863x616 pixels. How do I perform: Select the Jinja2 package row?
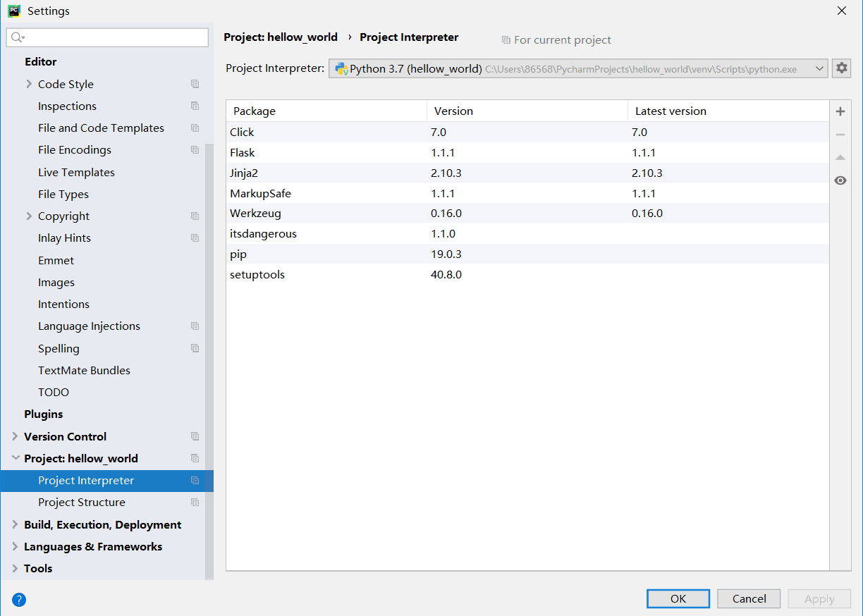pos(527,173)
